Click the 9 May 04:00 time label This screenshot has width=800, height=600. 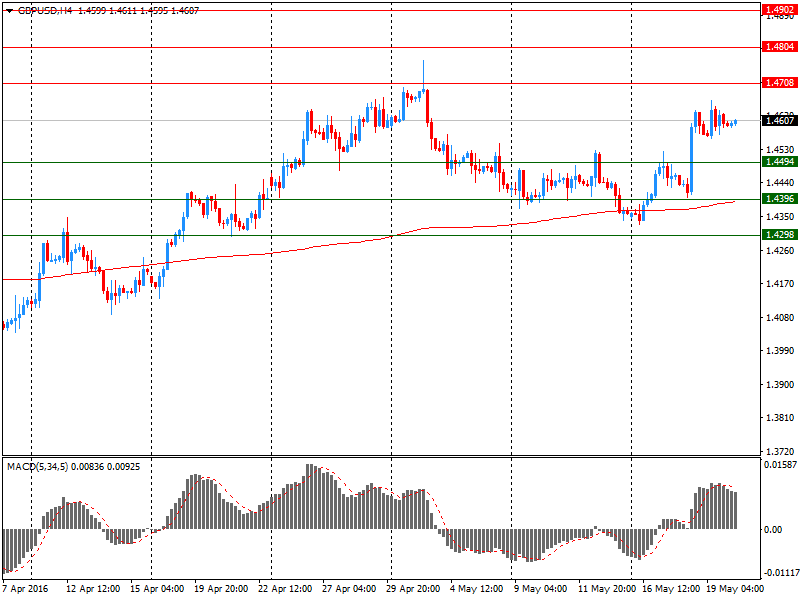click(541, 589)
